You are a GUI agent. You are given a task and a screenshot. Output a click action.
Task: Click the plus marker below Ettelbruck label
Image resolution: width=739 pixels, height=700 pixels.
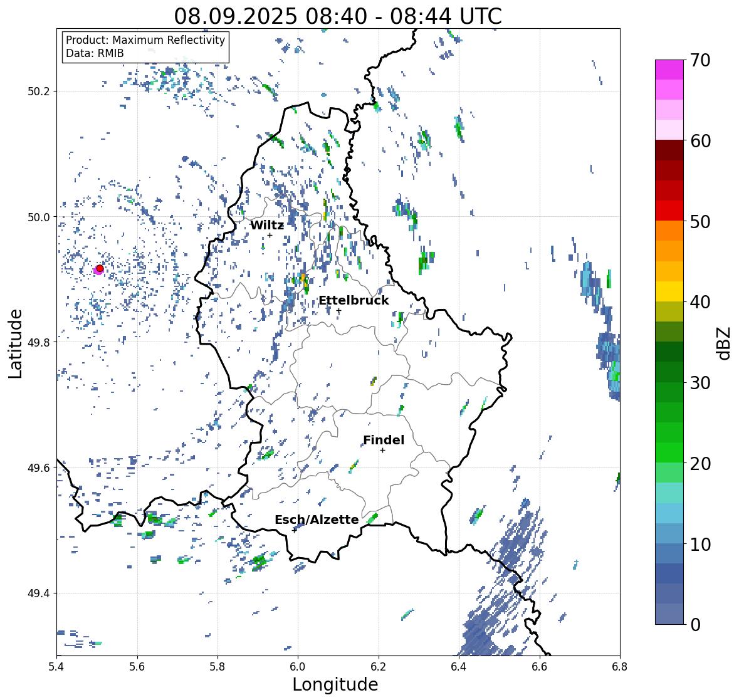point(339,311)
